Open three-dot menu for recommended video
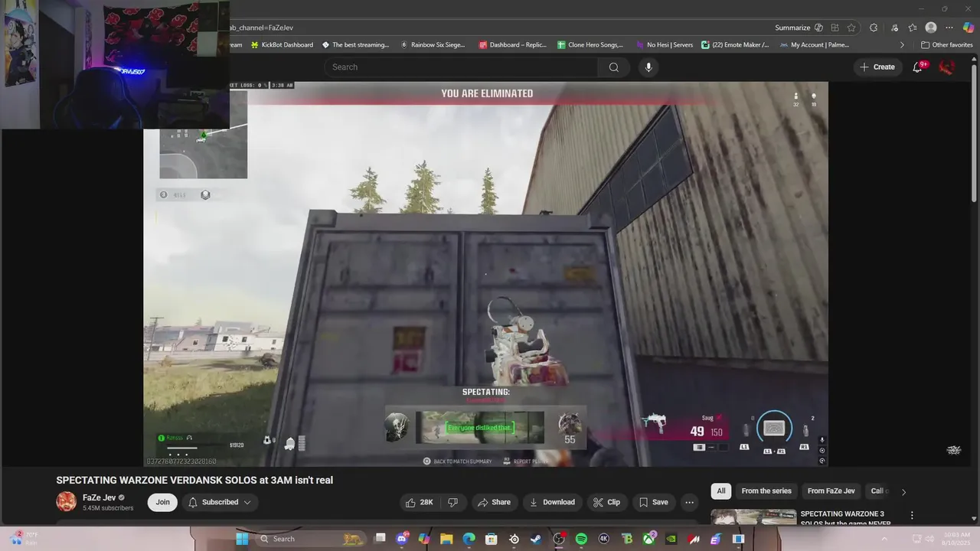 [x=912, y=515]
